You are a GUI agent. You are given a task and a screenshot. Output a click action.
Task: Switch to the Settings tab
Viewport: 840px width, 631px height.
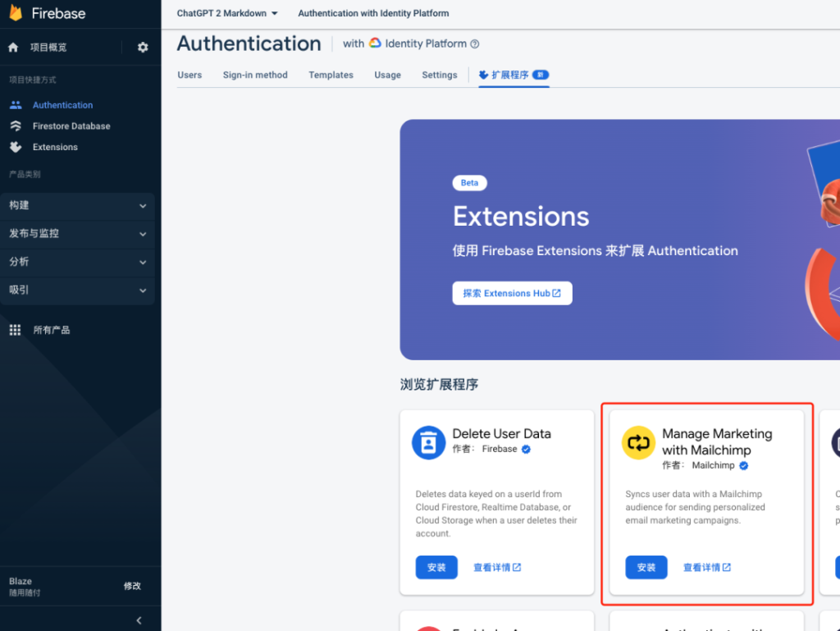tap(440, 75)
